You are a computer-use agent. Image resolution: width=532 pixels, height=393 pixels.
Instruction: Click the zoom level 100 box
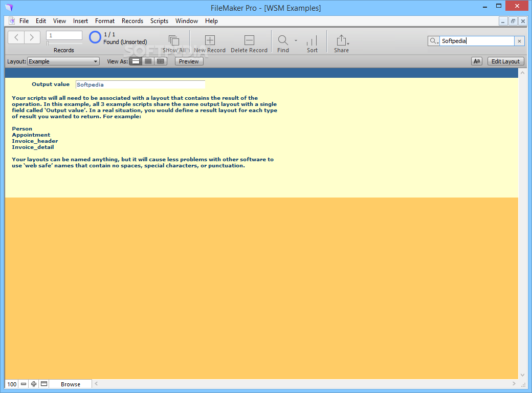click(12, 384)
